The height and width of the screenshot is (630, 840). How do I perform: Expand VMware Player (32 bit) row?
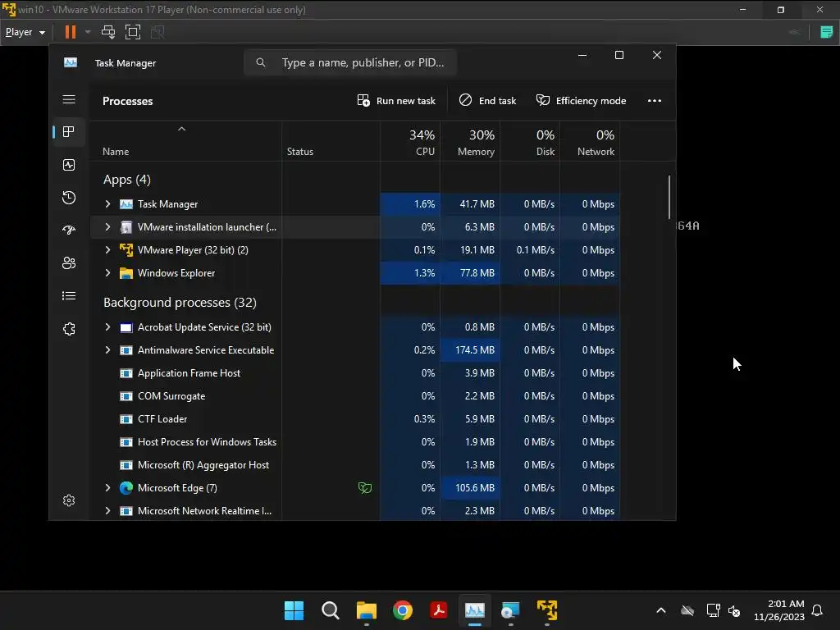[107, 249]
